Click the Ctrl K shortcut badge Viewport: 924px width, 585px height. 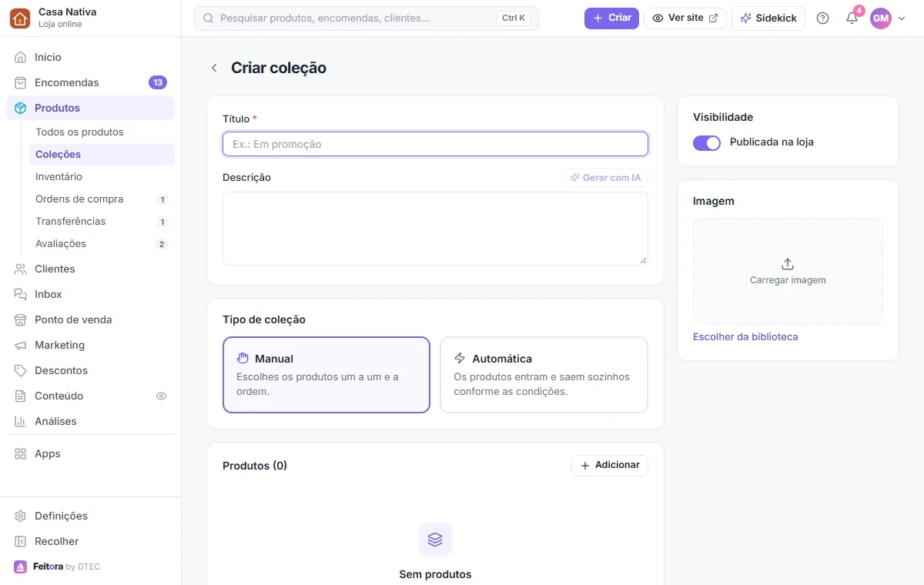[x=514, y=18]
